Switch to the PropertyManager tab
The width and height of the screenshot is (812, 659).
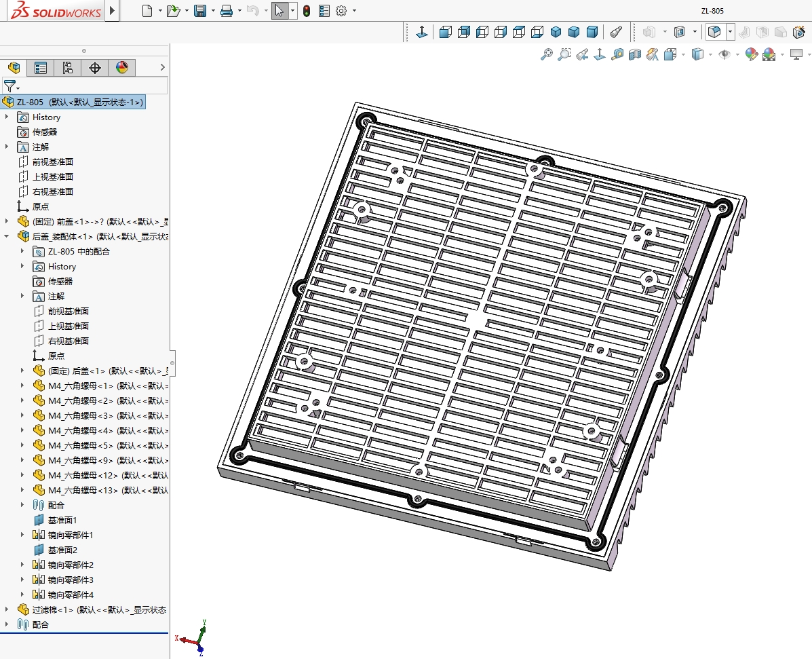(x=41, y=67)
